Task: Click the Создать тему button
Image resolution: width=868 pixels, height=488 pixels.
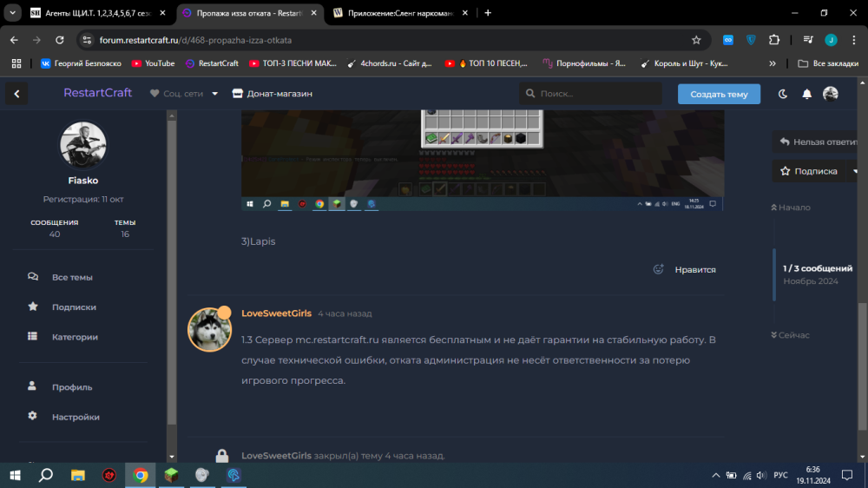Action: 719,94
